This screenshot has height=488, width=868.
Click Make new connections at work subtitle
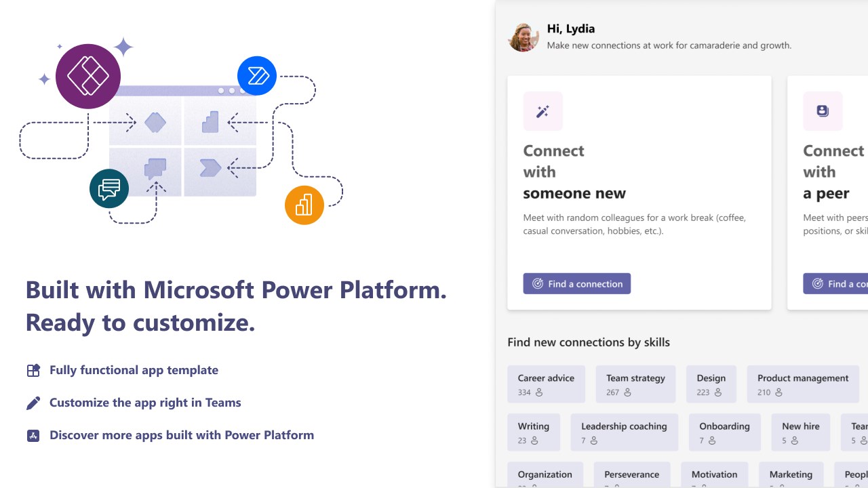click(669, 45)
